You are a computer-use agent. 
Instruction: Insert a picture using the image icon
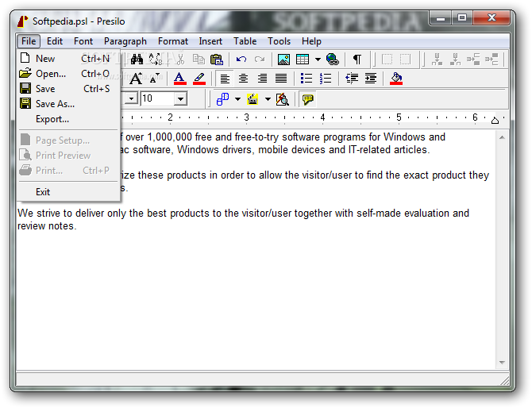click(x=283, y=60)
